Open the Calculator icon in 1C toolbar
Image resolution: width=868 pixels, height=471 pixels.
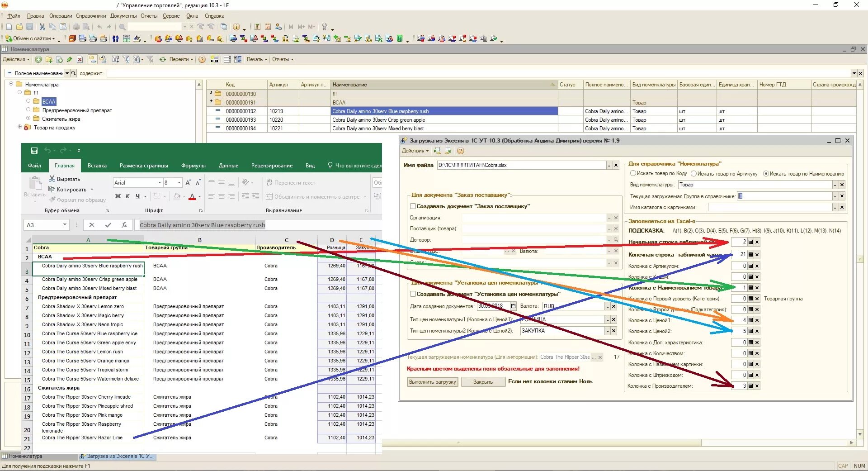[257, 27]
